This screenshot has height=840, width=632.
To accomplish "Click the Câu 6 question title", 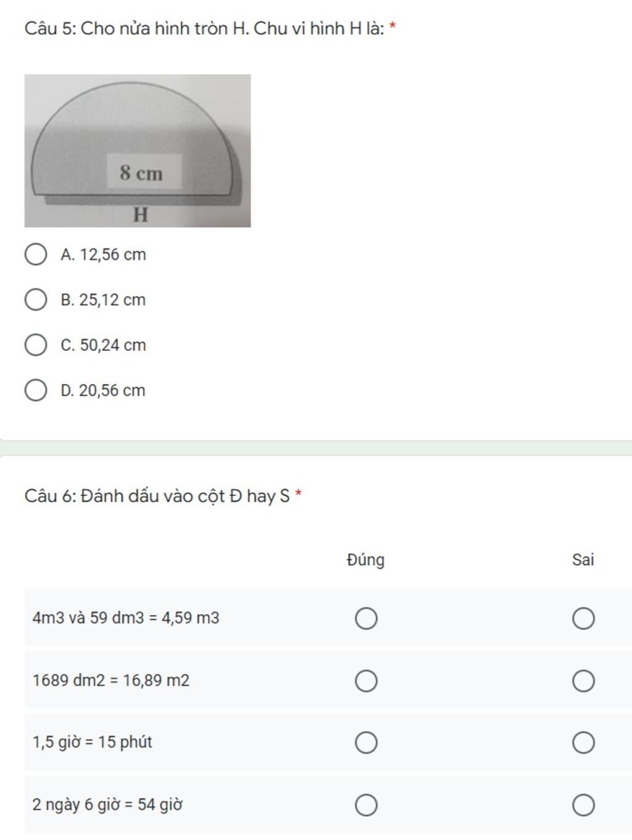I will 163,496.
